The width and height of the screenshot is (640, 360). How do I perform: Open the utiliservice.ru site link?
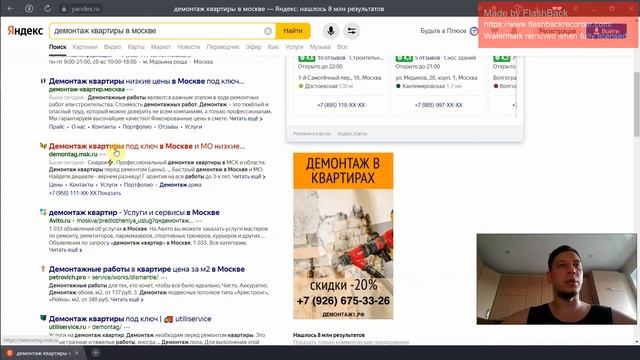coord(67,327)
